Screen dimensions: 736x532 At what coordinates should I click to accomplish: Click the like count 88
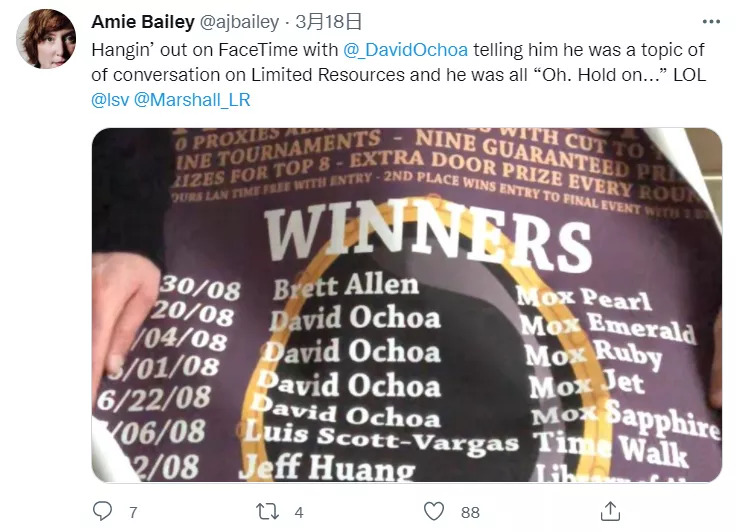pyautogui.click(x=470, y=512)
